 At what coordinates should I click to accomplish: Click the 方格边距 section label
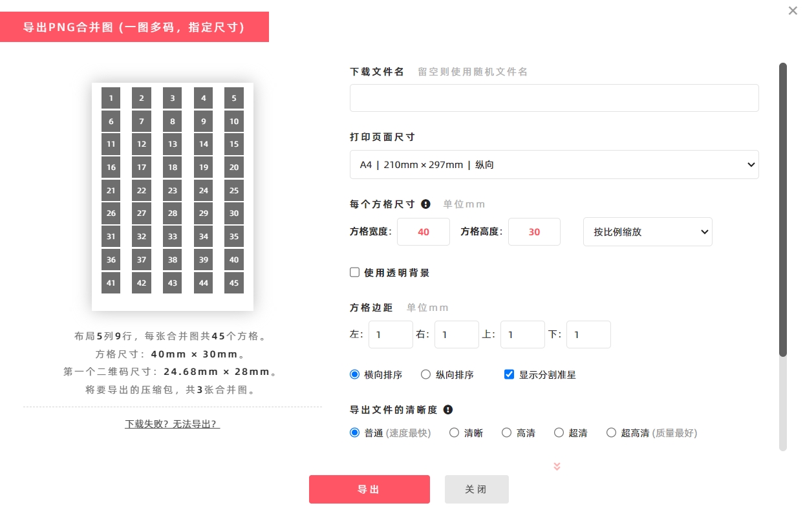tap(371, 308)
